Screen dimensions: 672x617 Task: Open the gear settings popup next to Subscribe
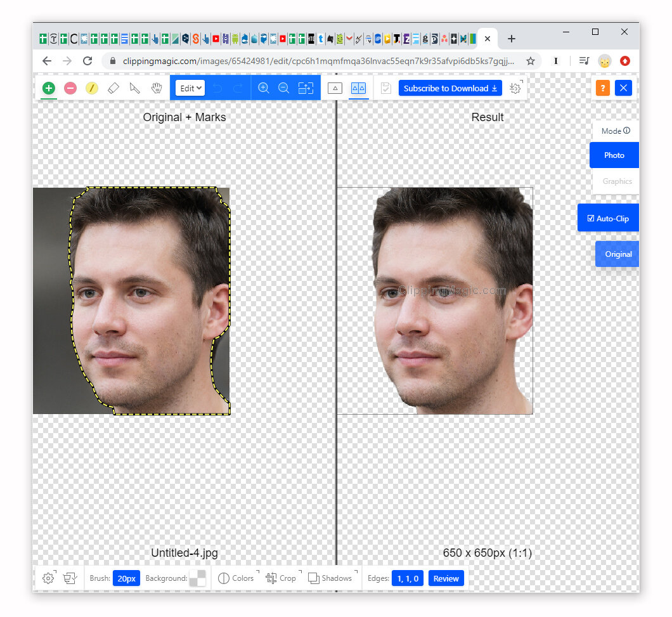click(515, 88)
